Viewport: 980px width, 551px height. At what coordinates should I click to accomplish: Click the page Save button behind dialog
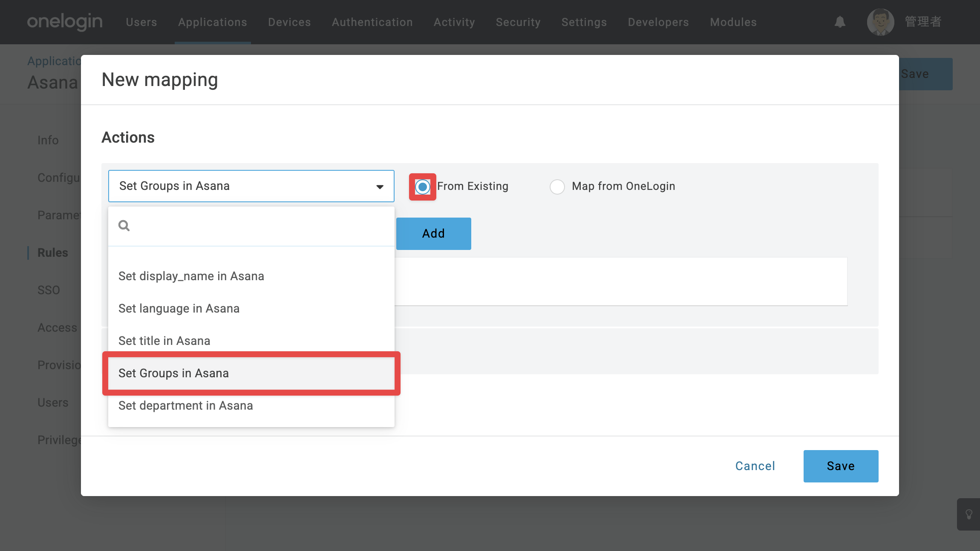(x=925, y=74)
